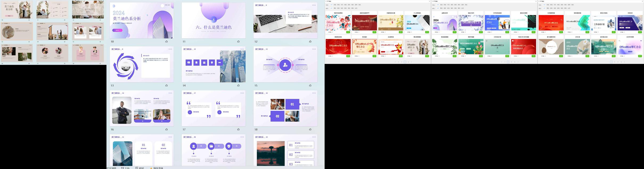This screenshot has height=169, width=644.
Task: Go to page 2 in 红色精神风格 template window
Action: pyautogui.click(x=614, y=62)
